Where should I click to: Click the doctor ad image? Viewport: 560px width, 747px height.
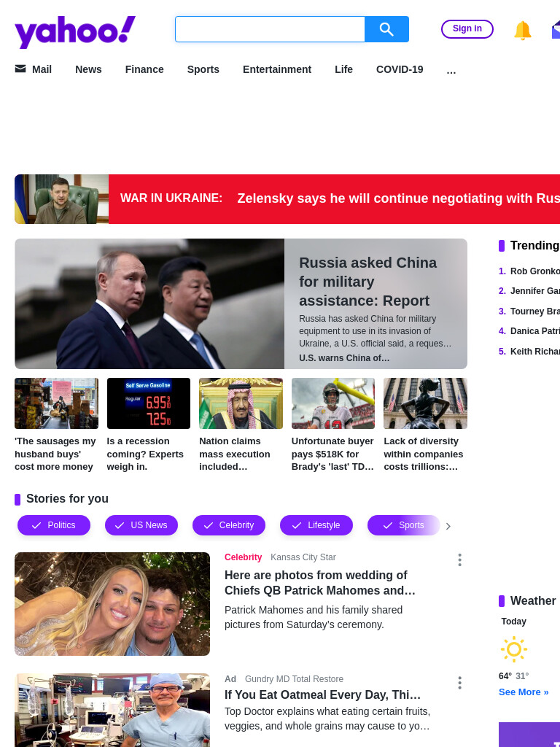click(x=112, y=710)
